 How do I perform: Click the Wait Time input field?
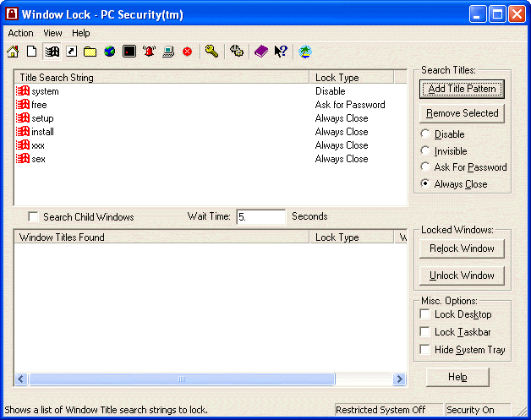260,217
